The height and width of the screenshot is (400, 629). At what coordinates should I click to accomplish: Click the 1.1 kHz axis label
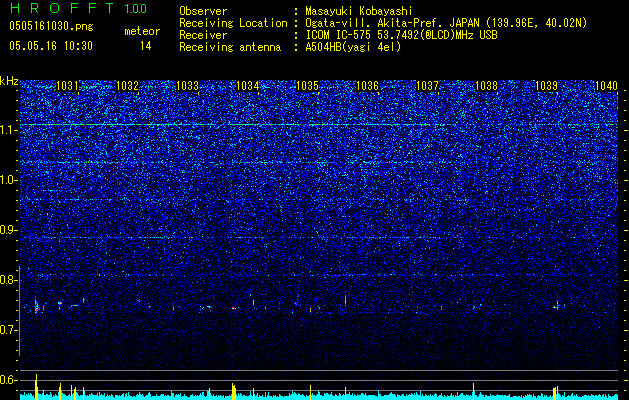[x=7, y=130]
